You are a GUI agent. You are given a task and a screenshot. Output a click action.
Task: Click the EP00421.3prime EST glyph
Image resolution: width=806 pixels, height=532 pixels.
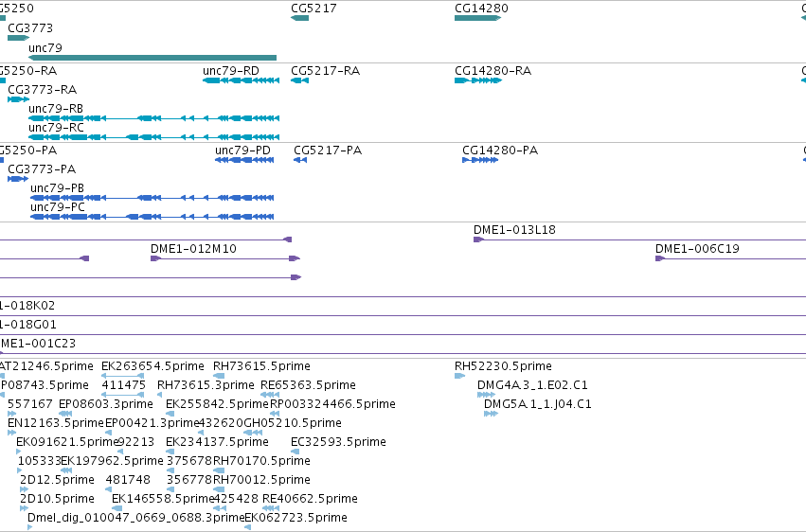[108, 433]
